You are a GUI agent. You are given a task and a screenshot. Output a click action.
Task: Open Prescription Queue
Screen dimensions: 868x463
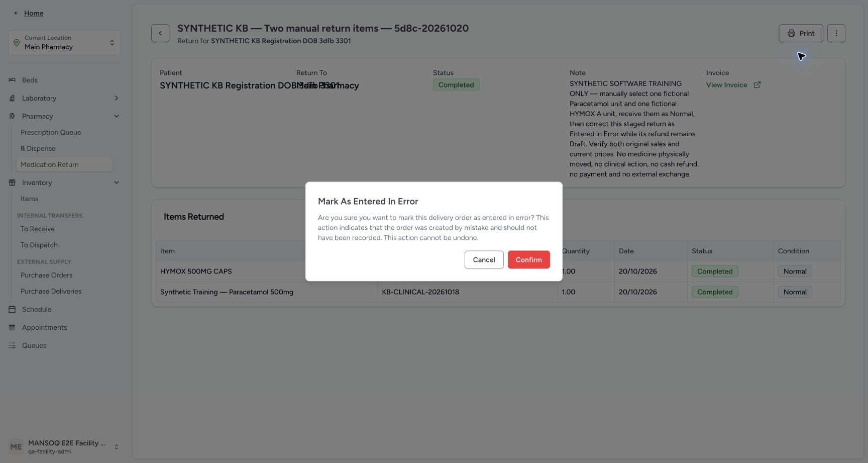coord(51,132)
